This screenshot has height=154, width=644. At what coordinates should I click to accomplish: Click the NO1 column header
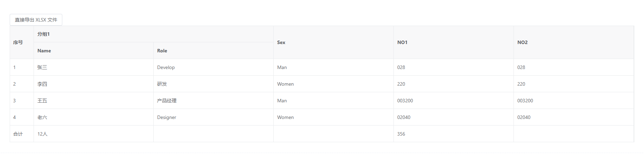tap(402, 42)
